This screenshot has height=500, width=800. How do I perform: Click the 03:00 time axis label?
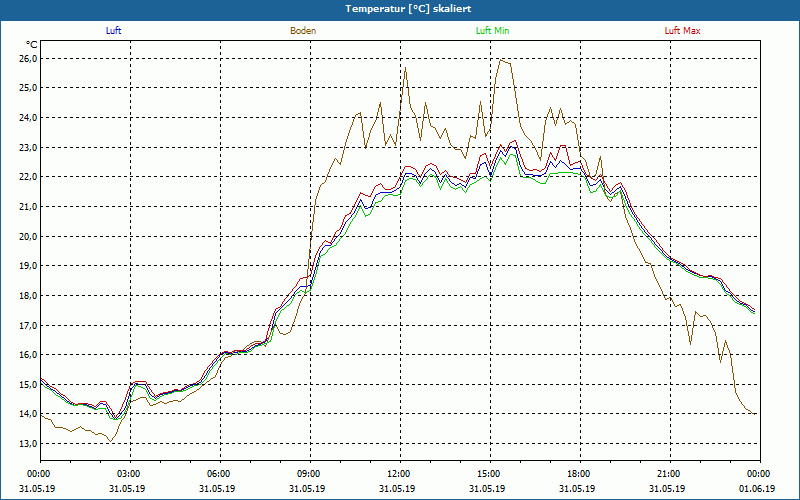(131, 474)
